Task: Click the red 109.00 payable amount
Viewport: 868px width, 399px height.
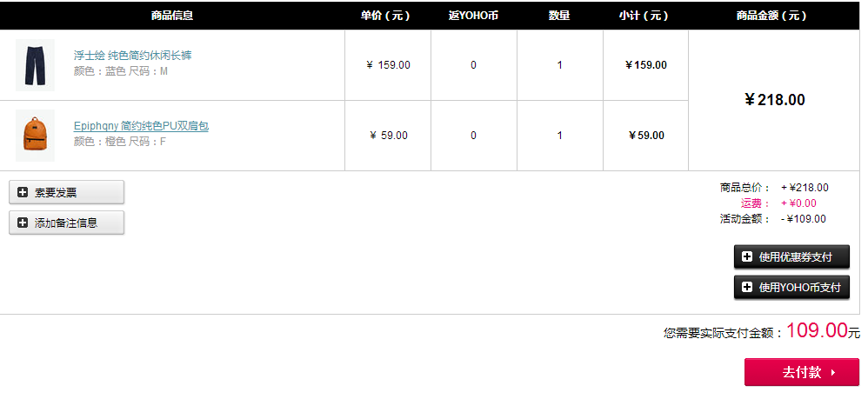Action: coord(817,331)
